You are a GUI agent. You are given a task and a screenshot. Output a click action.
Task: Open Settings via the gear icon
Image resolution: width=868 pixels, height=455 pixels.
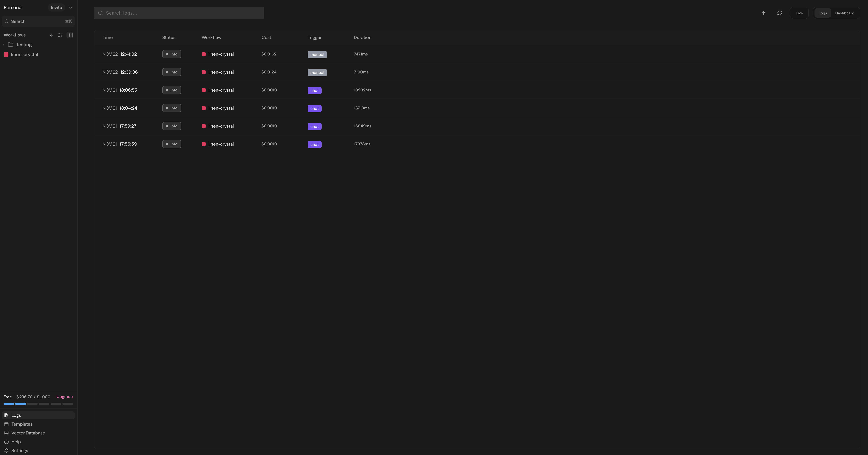[20, 450]
